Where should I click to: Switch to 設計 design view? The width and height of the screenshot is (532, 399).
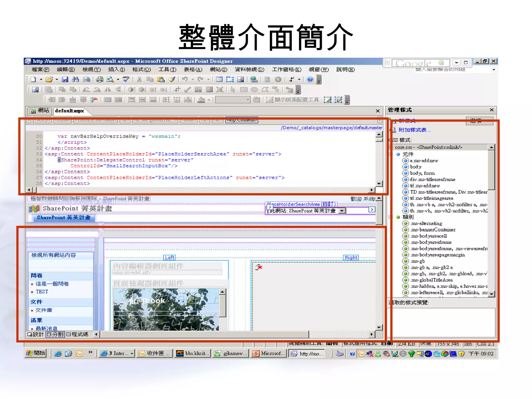pyautogui.click(x=36, y=334)
